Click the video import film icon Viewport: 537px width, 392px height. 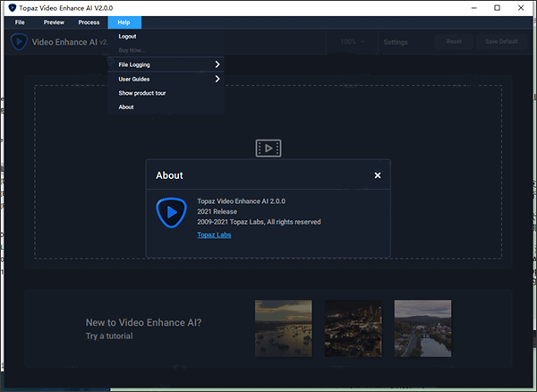pyautogui.click(x=268, y=149)
